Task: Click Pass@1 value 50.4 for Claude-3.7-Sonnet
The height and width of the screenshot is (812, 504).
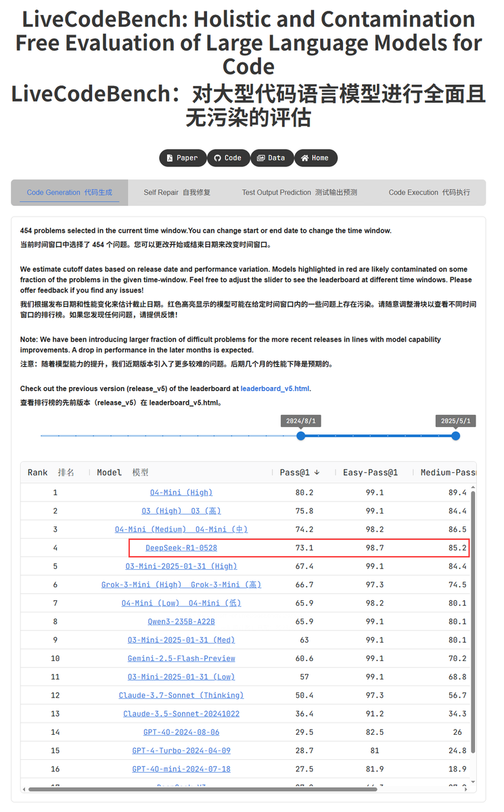Action: pos(305,695)
